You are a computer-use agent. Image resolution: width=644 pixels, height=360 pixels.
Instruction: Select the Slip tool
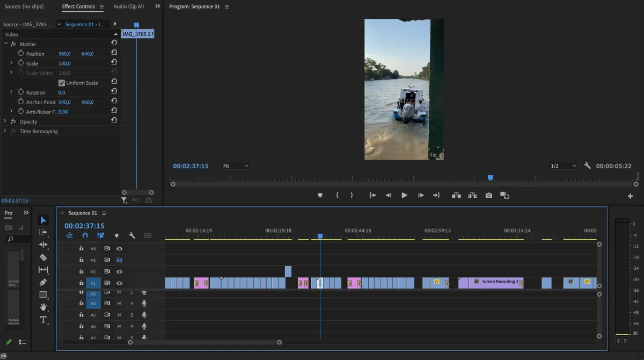click(43, 270)
